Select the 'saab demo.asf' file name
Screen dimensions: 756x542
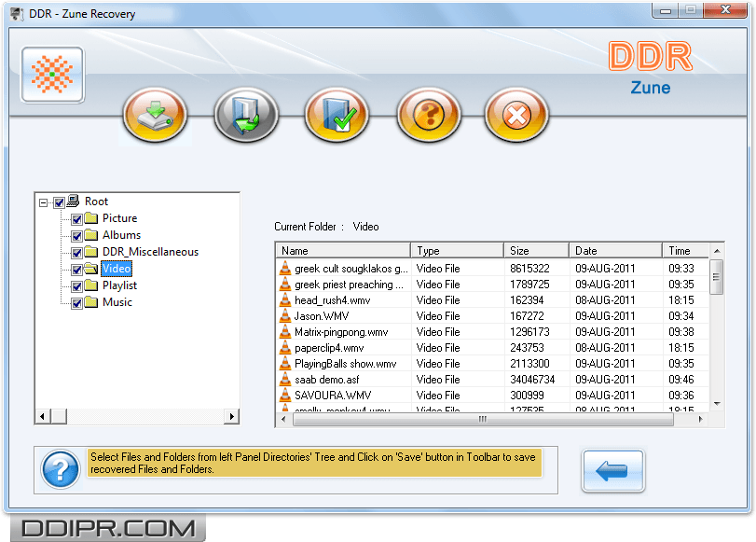pos(327,380)
